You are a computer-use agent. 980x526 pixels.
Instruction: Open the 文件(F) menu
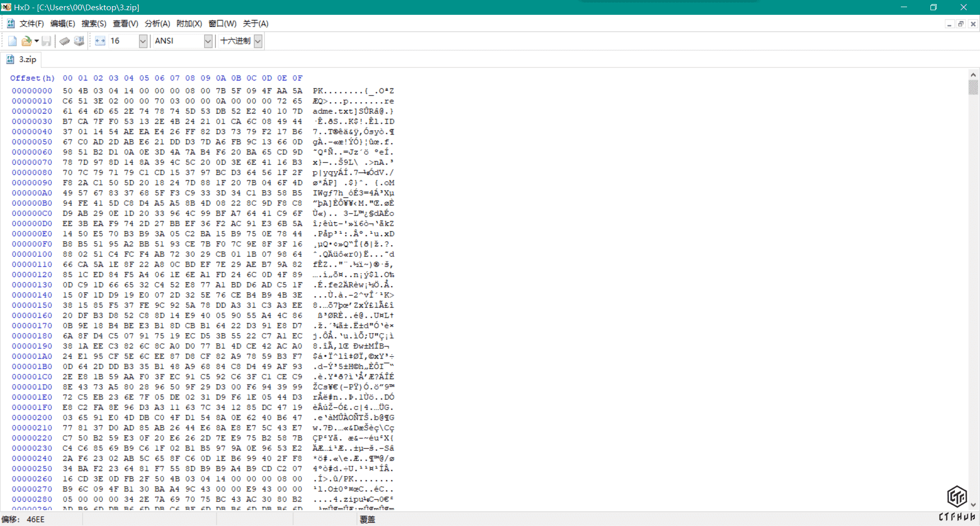[x=32, y=23]
